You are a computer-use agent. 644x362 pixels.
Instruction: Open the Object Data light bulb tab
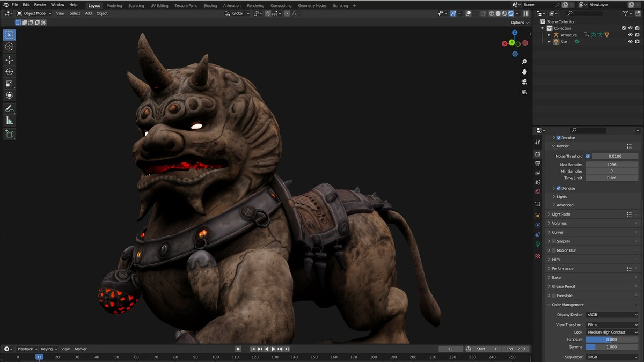coord(538,245)
